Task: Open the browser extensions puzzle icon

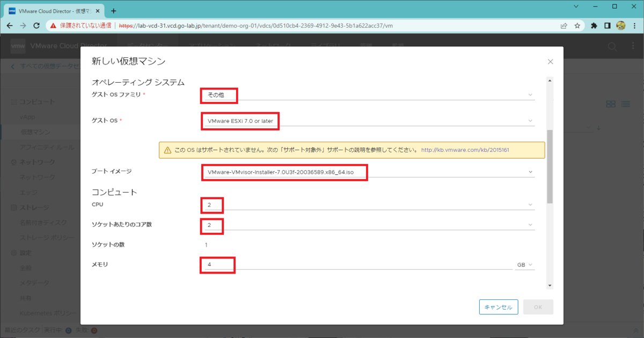Action: click(594, 25)
